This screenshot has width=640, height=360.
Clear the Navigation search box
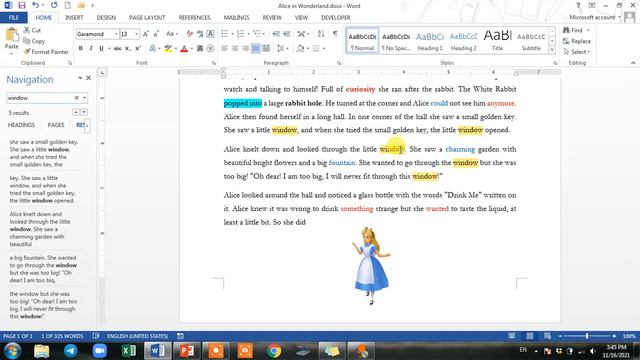click(76, 98)
